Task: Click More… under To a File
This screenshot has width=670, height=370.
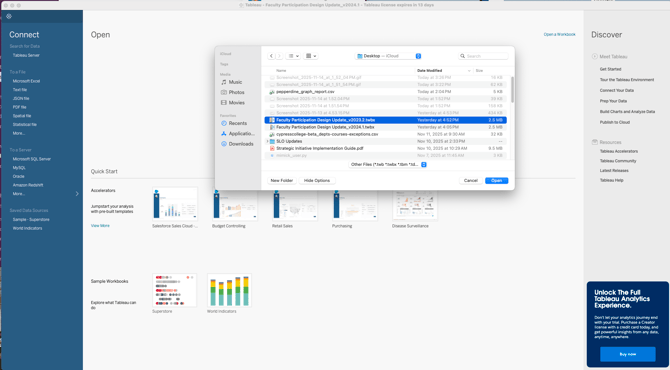Action: pos(18,133)
